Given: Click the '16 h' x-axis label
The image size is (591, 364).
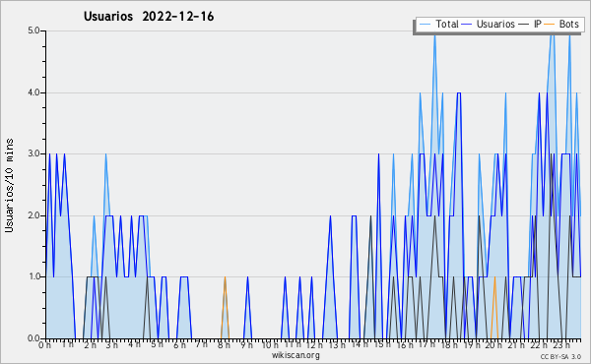Looking at the screenshot, I should (x=405, y=345).
